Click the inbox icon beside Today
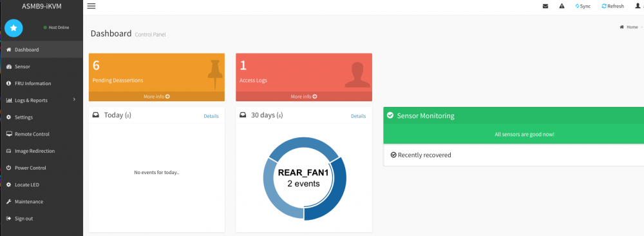The height and width of the screenshot is (236, 644). [x=96, y=115]
